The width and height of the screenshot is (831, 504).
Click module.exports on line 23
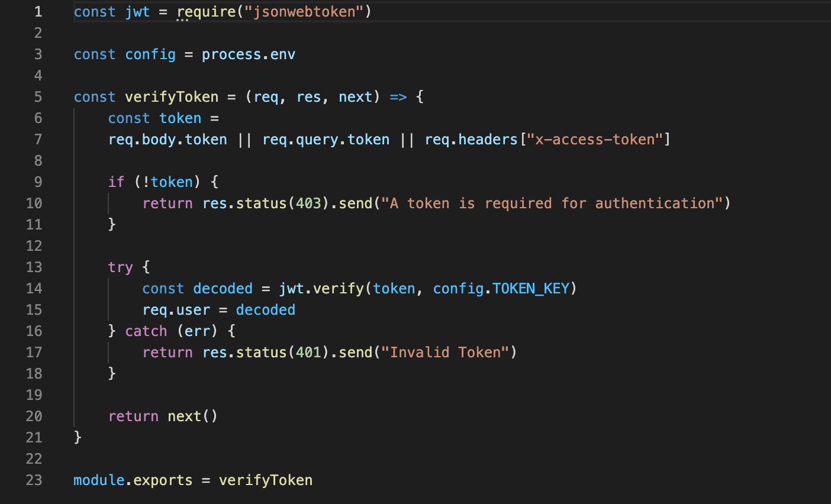point(133,480)
